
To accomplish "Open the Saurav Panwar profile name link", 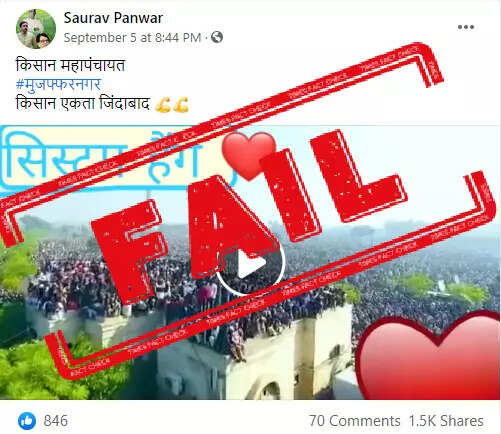I will (x=113, y=18).
